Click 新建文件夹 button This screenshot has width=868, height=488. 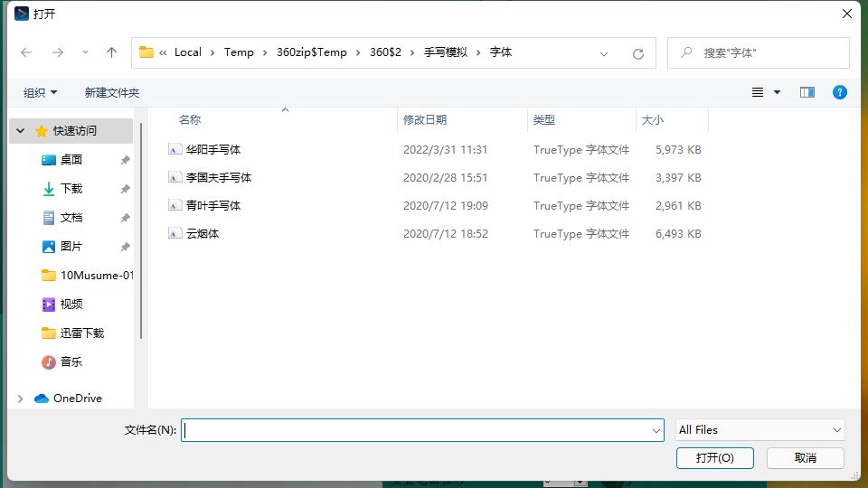click(112, 92)
